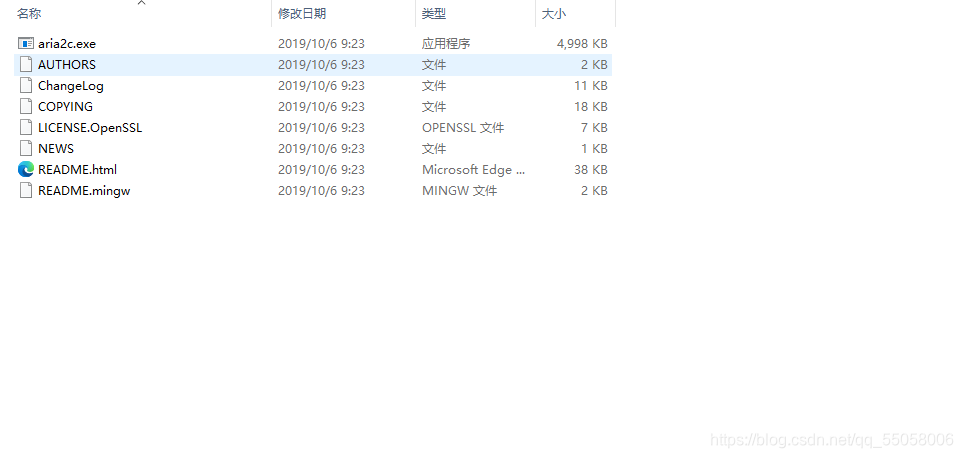Select the README.mingw file name
Viewport: 963px width, 458px height.
click(84, 190)
